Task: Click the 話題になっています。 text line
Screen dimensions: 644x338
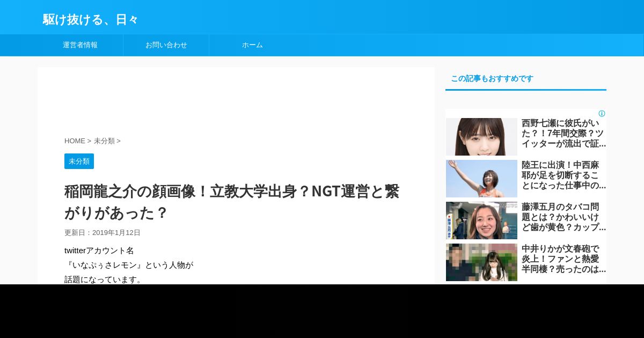Action: point(104,280)
